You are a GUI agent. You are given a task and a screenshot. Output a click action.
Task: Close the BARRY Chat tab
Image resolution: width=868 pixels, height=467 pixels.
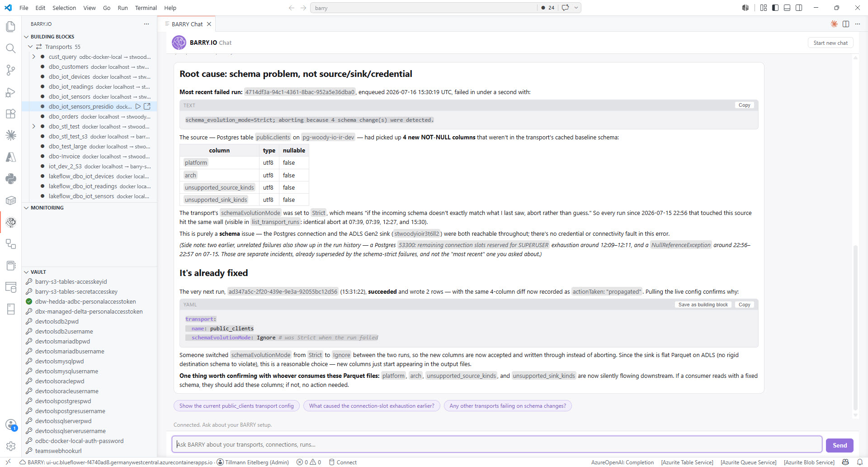209,24
